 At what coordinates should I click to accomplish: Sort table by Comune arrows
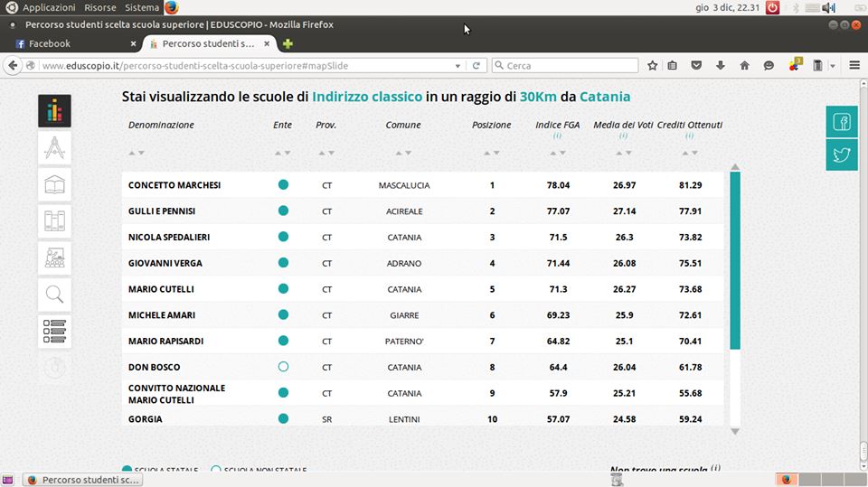point(403,153)
